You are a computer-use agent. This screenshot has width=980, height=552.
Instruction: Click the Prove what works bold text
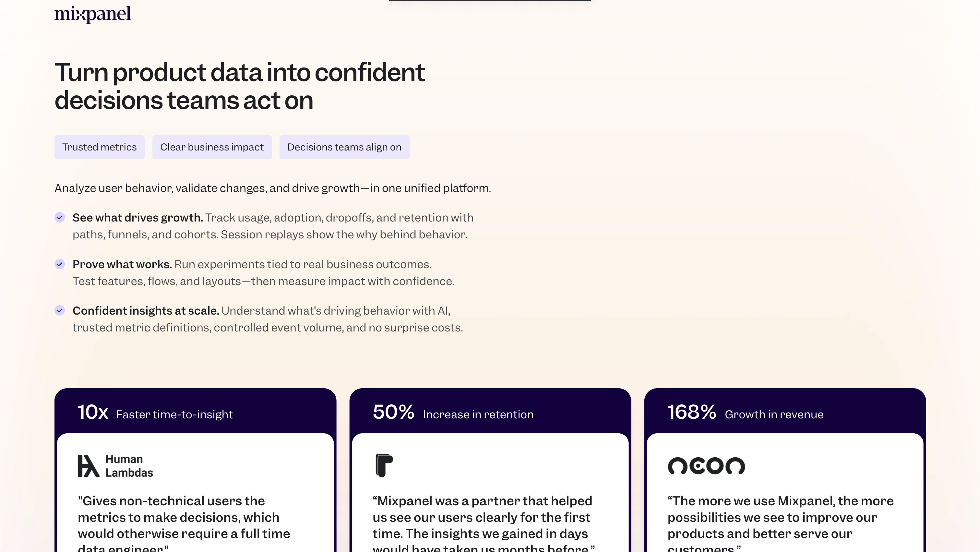pyautogui.click(x=122, y=264)
